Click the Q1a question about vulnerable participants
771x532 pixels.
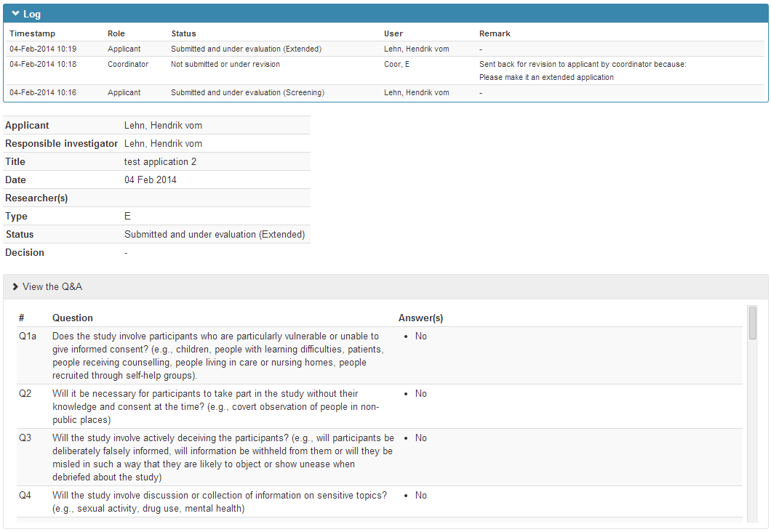click(218, 355)
